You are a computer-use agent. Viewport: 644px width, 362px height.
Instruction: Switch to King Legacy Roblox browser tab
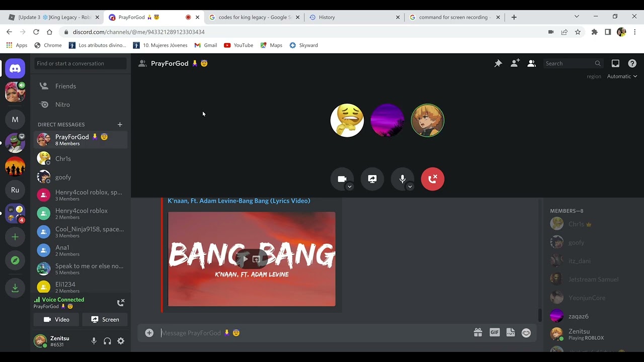click(54, 17)
